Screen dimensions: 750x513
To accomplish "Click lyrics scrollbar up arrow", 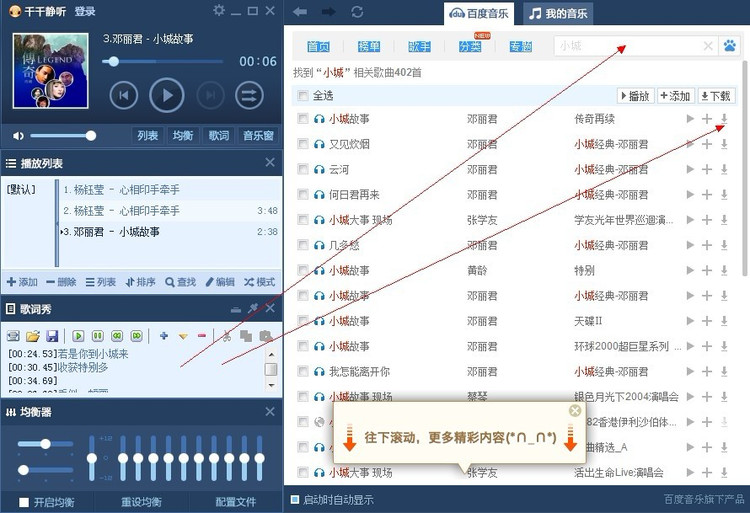I will pyautogui.click(x=271, y=355).
